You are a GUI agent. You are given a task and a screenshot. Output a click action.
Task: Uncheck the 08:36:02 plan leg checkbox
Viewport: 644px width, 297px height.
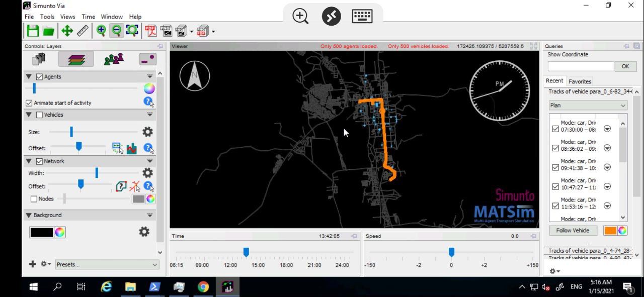tap(555, 148)
